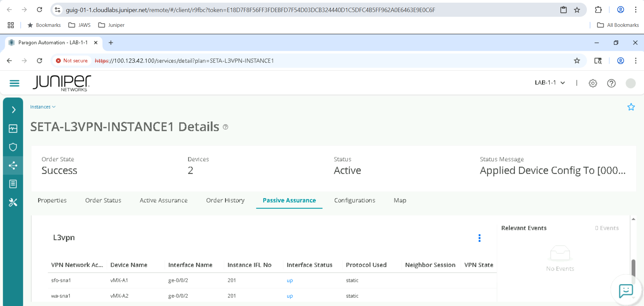644x306 pixels.
Task: Expand the Instances breadcrumb dropdown
Action: click(43, 107)
